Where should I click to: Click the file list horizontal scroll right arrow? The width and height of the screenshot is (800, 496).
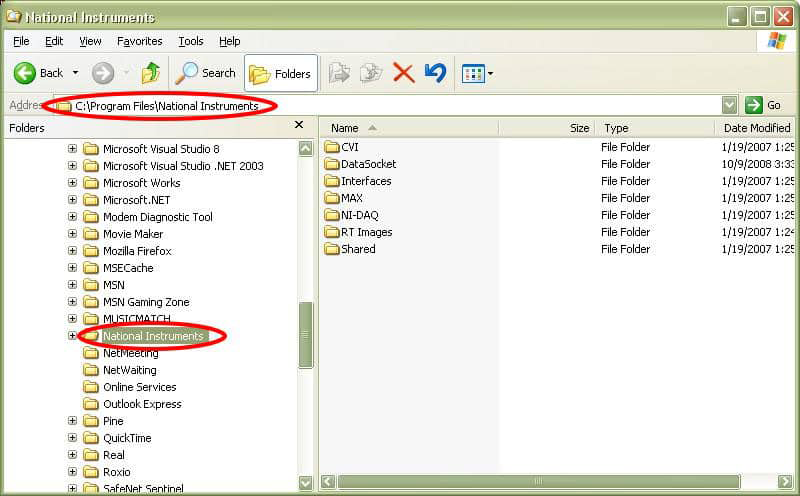click(x=785, y=481)
